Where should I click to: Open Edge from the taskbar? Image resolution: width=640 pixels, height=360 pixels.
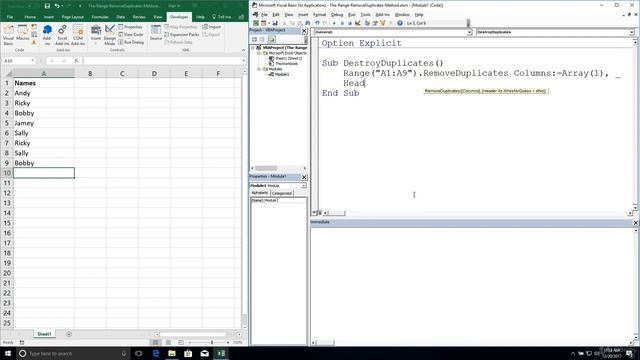pyautogui.click(x=156, y=353)
